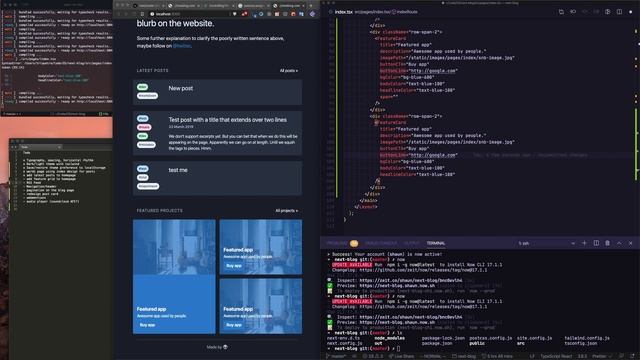Switch to the Output tab

click(411, 243)
